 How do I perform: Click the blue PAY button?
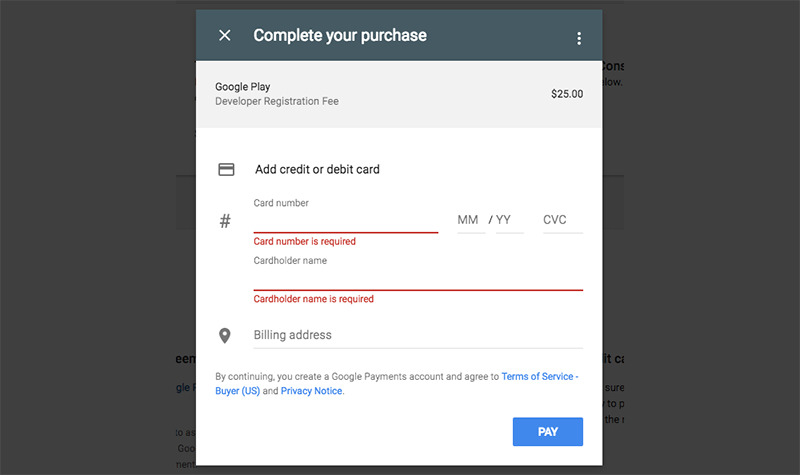[x=547, y=432]
